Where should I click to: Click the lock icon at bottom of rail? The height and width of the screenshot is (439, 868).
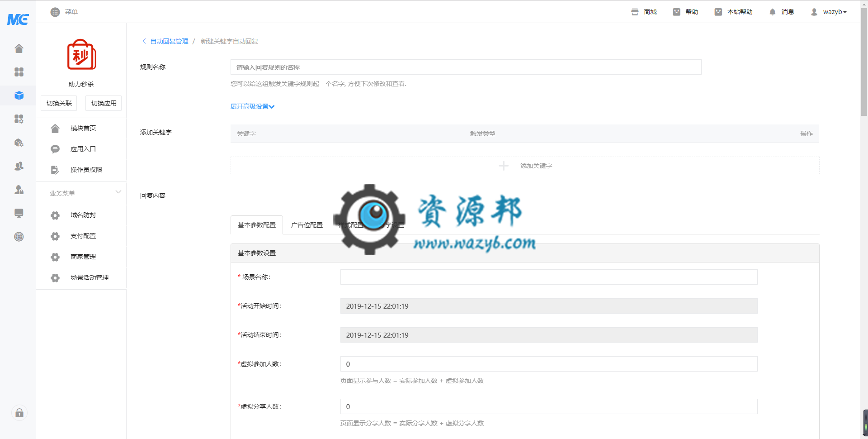click(x=19, y=413)
